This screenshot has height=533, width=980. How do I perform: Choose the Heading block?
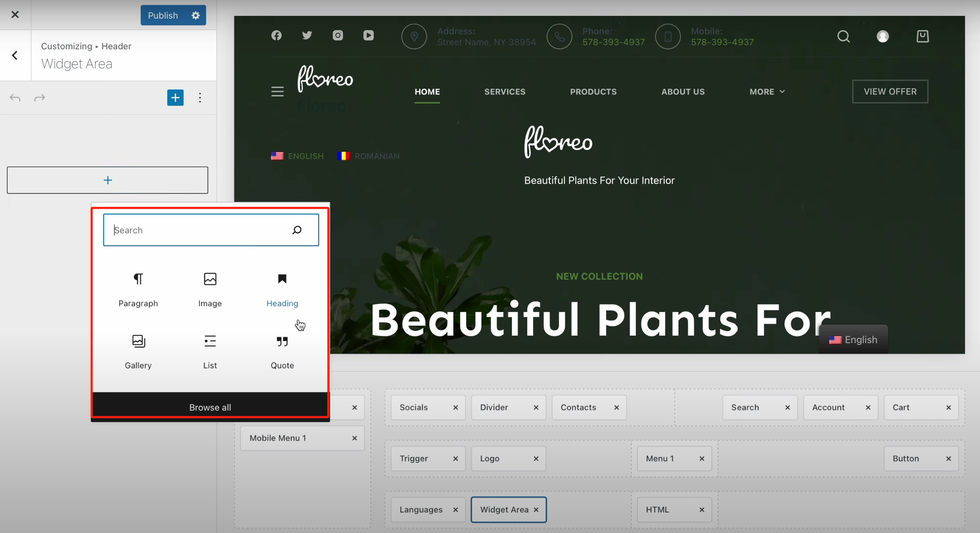pyautogui.click(x=282, y=290)
